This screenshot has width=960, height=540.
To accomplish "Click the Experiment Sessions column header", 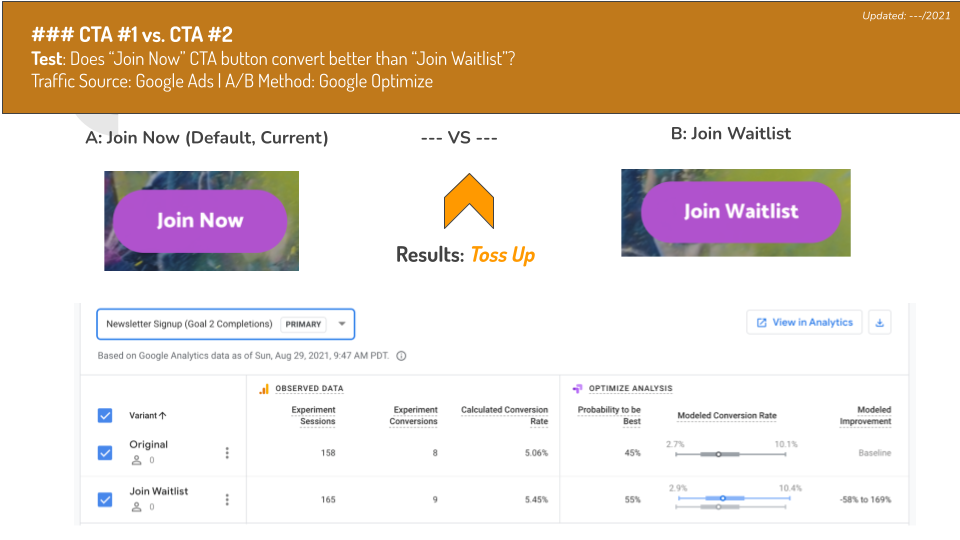I will pos(313,416).
